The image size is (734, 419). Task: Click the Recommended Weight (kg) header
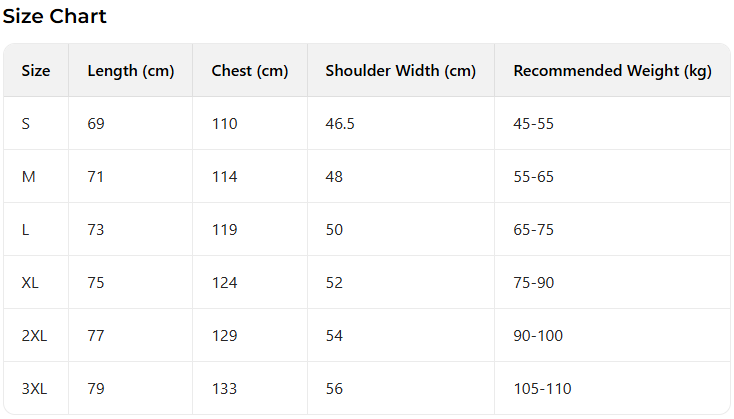[612, 71]
